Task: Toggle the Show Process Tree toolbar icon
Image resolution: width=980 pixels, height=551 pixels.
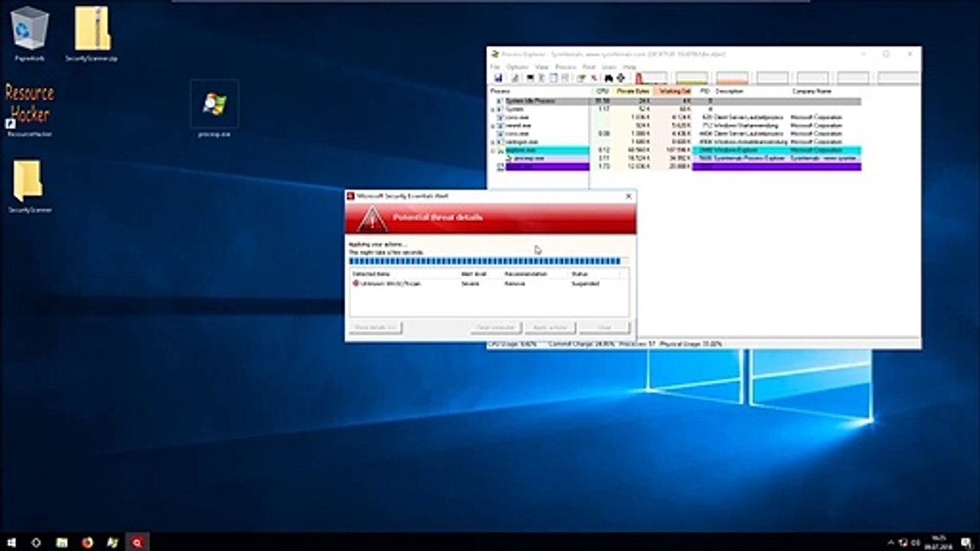Action: click(x=541, y=78)
